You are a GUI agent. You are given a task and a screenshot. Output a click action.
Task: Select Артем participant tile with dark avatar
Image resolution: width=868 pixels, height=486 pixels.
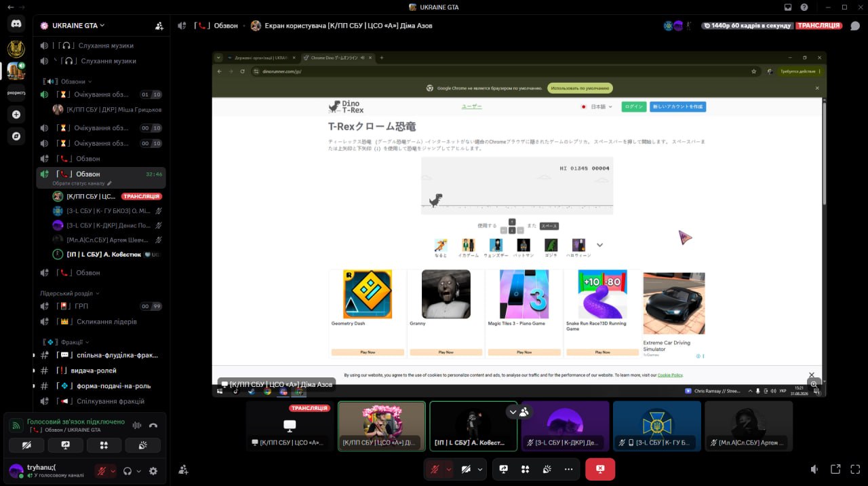tap(749, 426)
